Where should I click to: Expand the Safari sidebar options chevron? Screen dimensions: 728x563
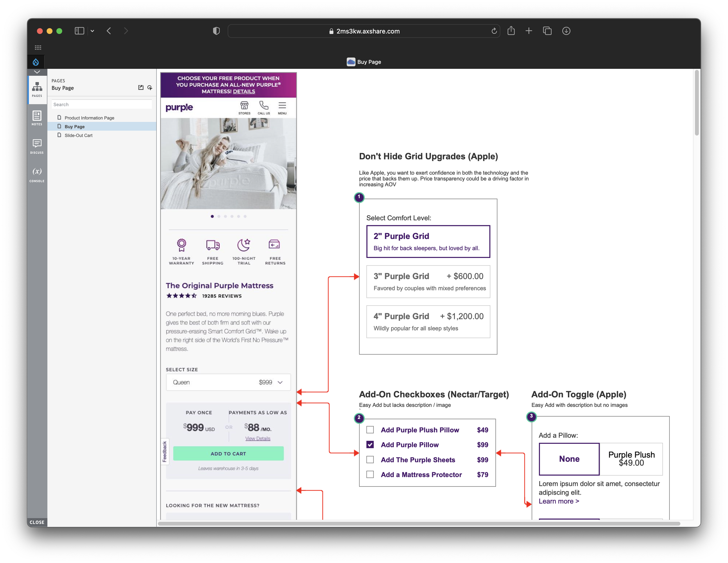(x=92, y=31)
